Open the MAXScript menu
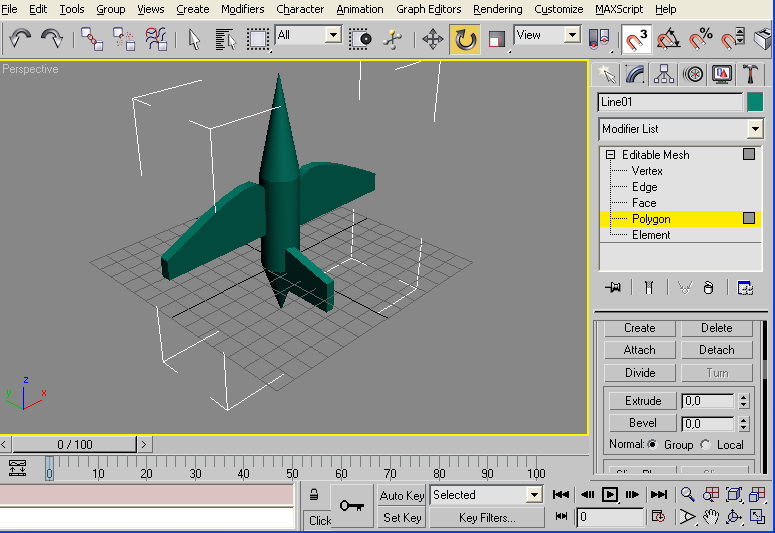The image size is (775, 533). pyautogui.click(x=619, y=9)
